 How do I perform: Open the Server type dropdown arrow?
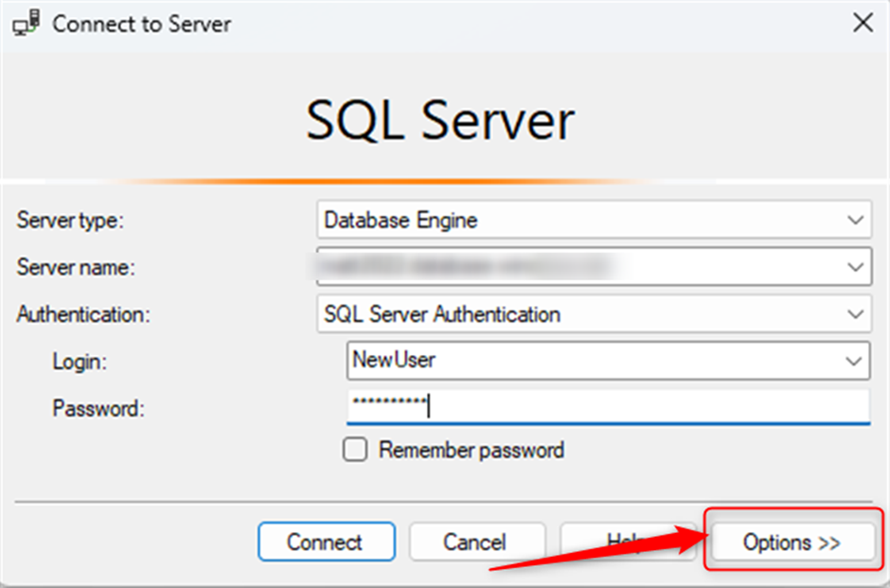pyautogui.click(x=855, y=220)
